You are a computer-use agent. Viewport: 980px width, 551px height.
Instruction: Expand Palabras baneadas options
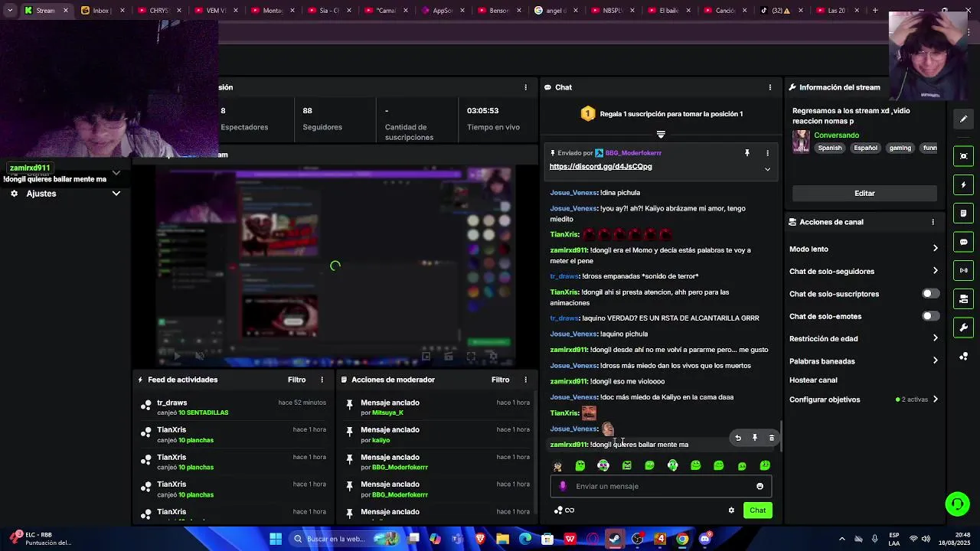coord(935,360)
